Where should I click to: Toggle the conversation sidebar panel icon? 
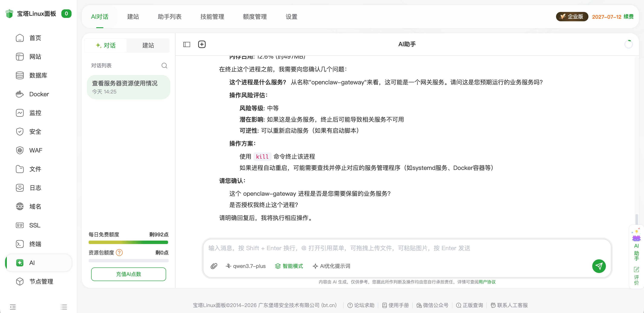coord(187,45)
